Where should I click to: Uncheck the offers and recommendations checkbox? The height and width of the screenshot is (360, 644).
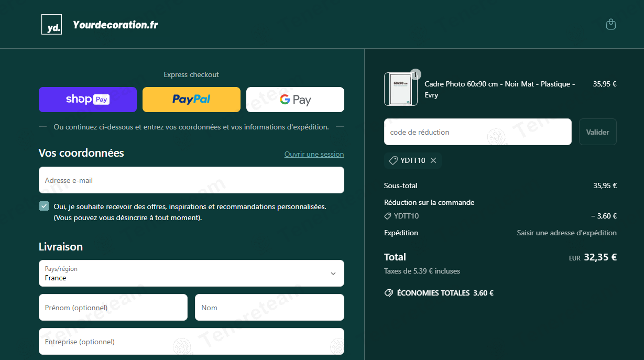(x=44, y=206)
